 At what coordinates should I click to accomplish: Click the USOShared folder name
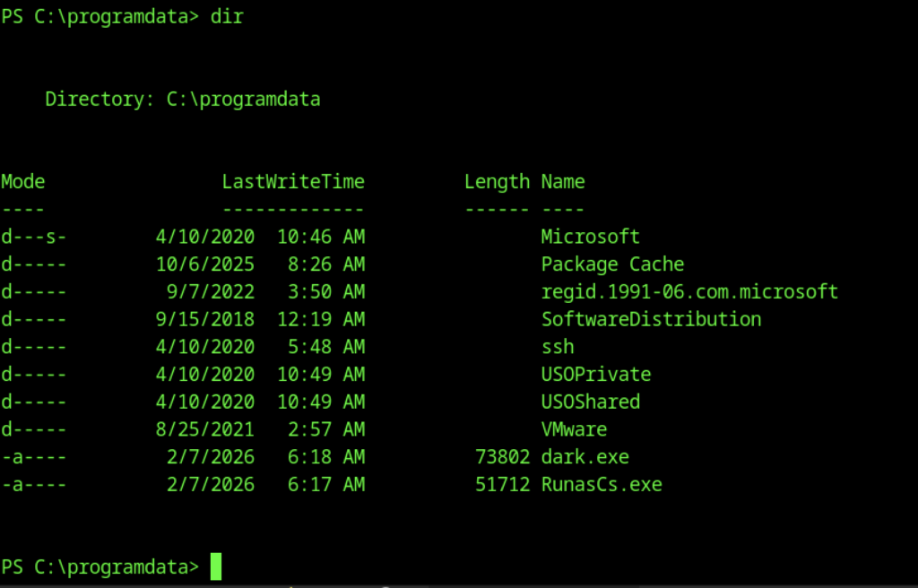(x=590, y=402)
